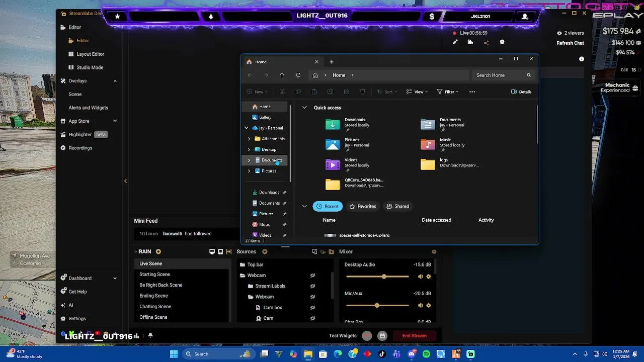Click the Test Widgets button
The image size is (644, 362).
pos(343,336)
